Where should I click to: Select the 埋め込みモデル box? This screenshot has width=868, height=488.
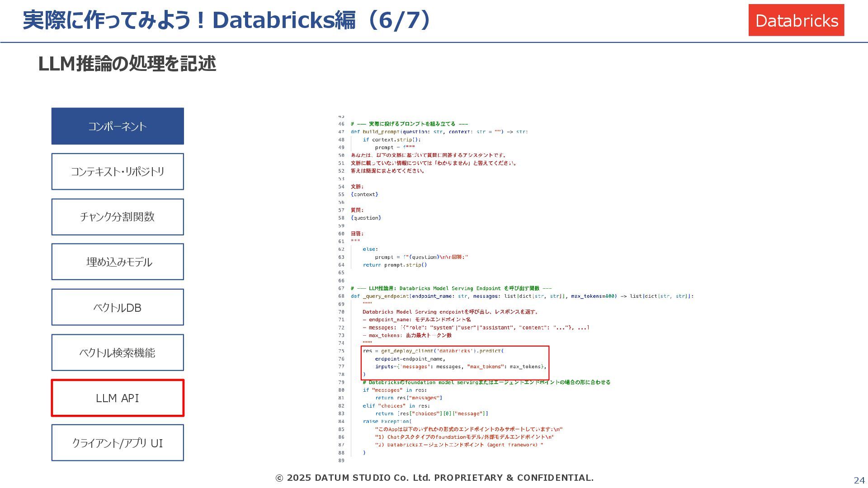(118, 262)
